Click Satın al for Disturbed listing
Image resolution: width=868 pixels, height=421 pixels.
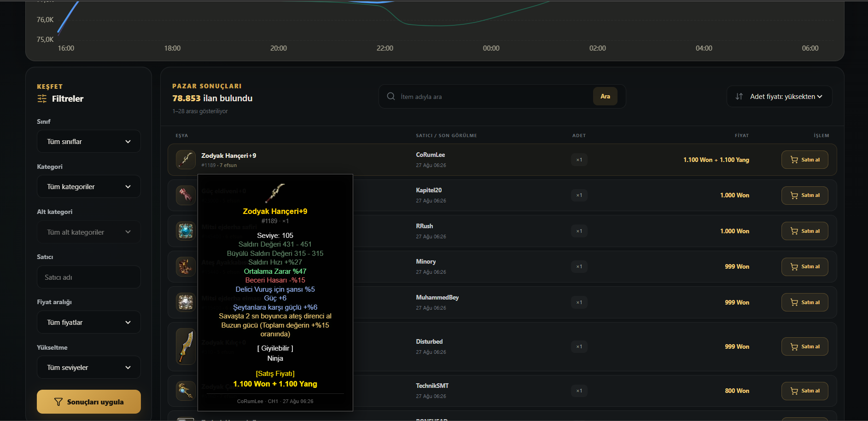click(x=805, y=346)
